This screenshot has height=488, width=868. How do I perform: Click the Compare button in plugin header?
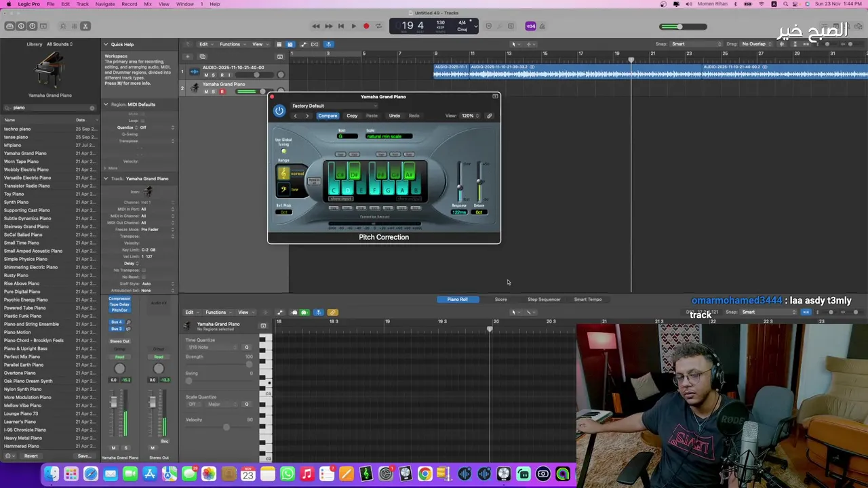point(328,116)
